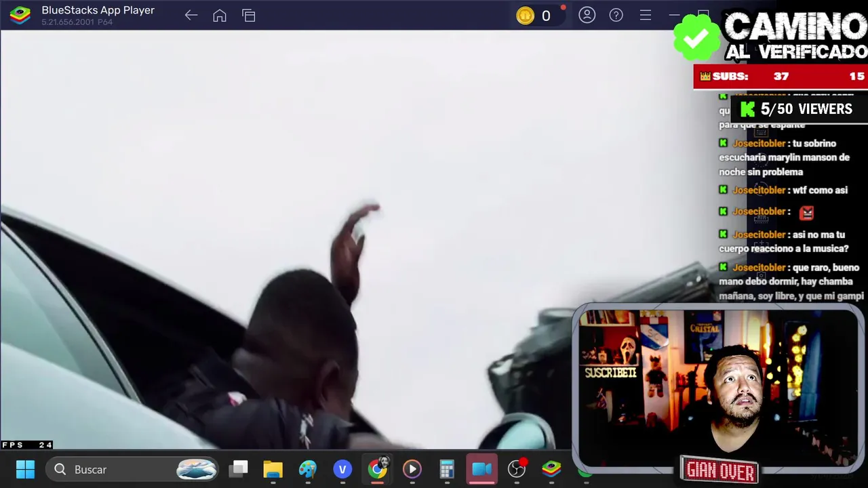This screenshot has width=868, height=488.
Task: Switch to the video camera app on taskbar
Action: pyautogui.click(x=482, y=469)
